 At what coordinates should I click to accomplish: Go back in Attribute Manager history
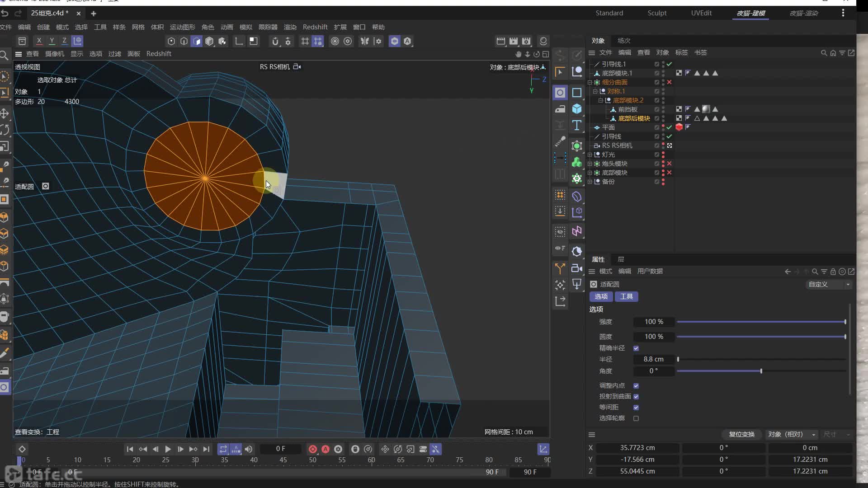tap(788, 272)
